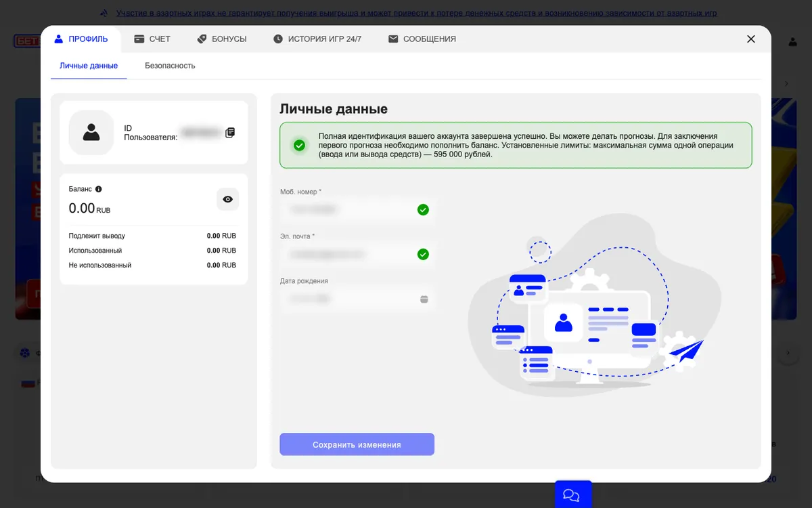Click the mobile number verified checkmark
Image resolution: width=812 pixels, height=508 pixels.
[423, 210]
